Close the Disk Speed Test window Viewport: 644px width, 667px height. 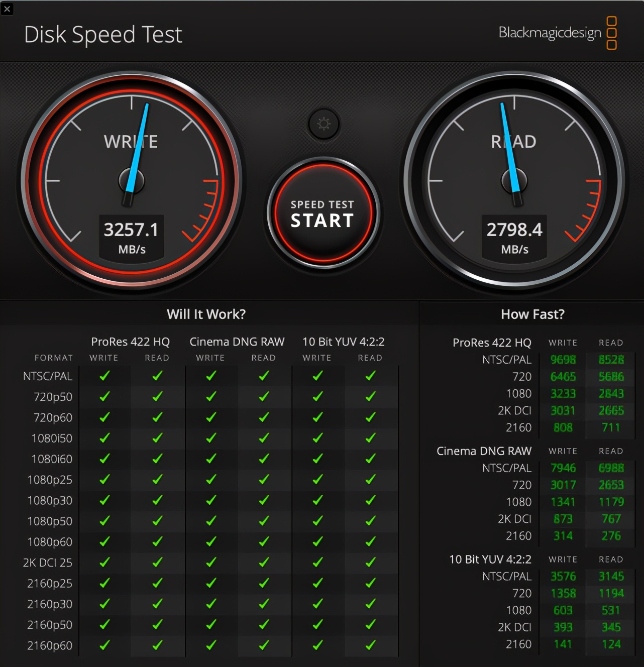coord(7,9)
